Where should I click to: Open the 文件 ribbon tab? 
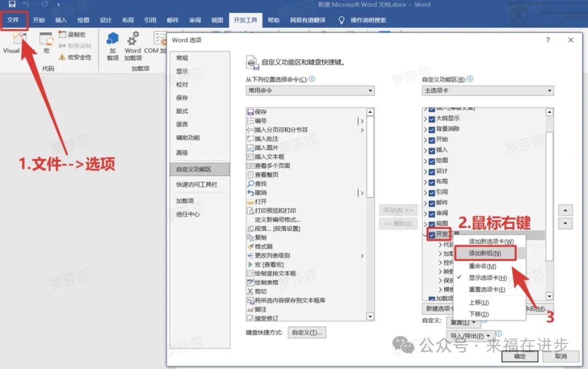tap(13, 20)
